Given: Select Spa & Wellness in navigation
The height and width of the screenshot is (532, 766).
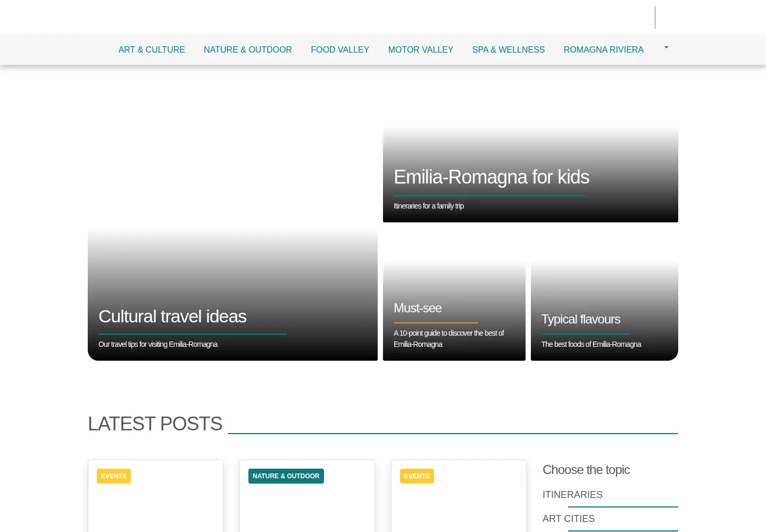Looking at the screenshot, I should [509, 49].
